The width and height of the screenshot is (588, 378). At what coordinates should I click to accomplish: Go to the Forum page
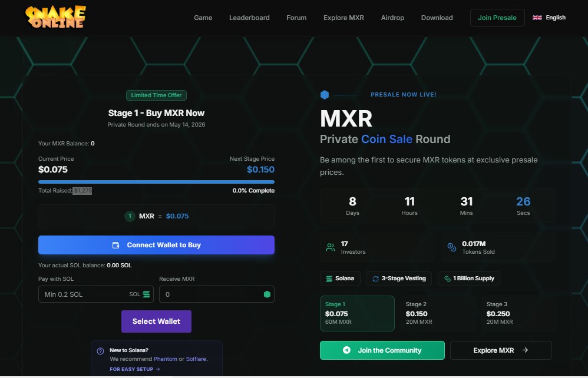click(x=296, y=18)
